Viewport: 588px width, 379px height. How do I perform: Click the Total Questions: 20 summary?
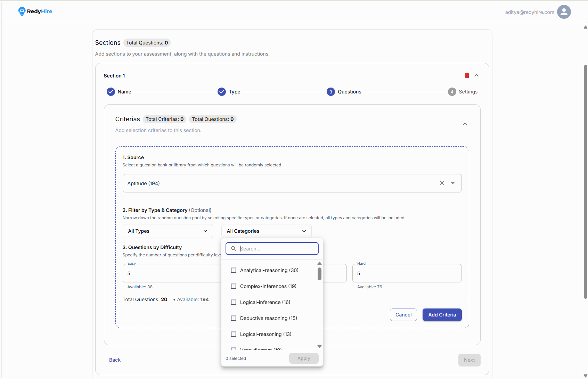(x=145, y=299)
